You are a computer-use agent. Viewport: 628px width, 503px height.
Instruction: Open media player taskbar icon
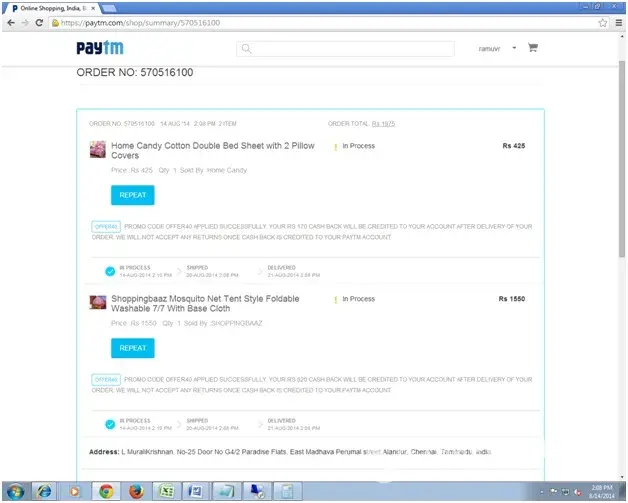pyautogui.click(x=74, y=491)
